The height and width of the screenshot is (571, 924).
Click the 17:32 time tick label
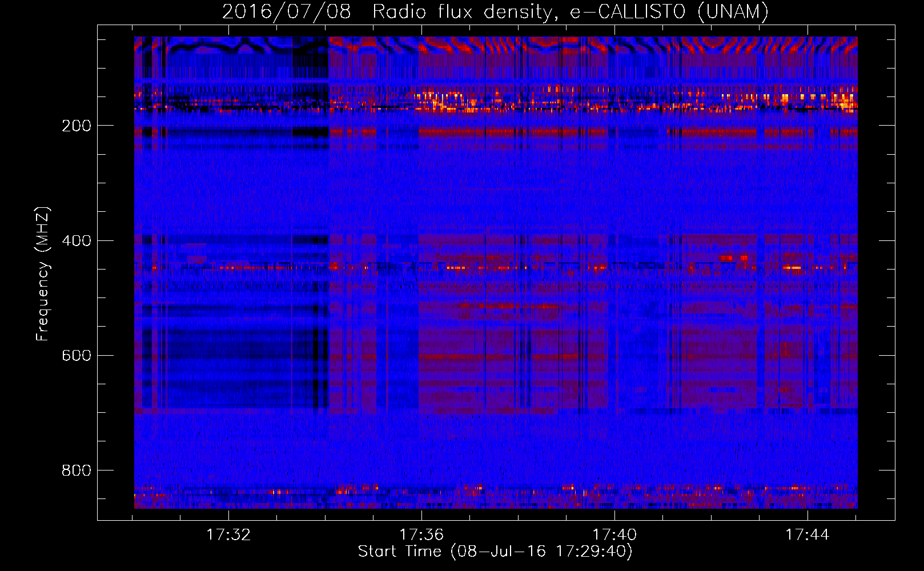click(x=228, y=534)
